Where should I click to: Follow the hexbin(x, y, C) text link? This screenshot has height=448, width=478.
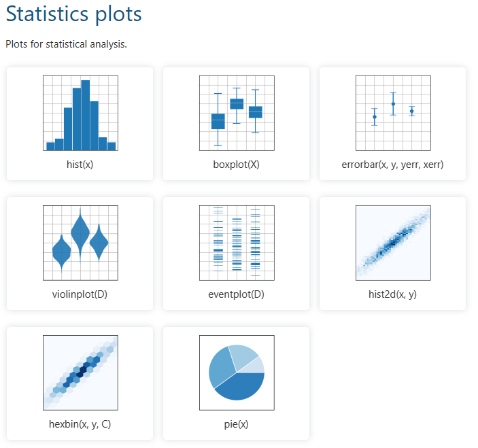(x=80, y=424)
